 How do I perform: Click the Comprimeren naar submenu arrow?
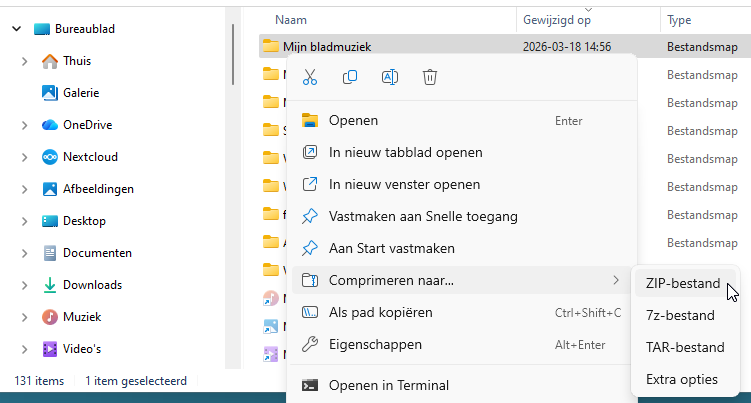(616, 280)
